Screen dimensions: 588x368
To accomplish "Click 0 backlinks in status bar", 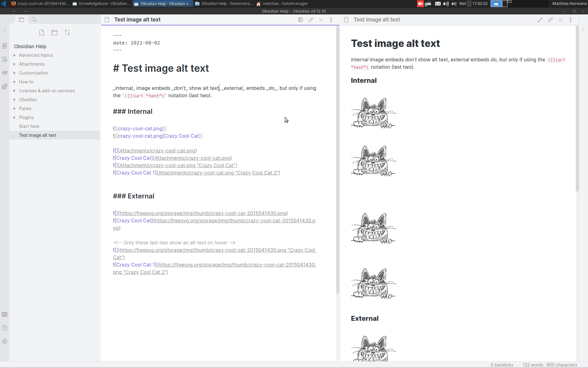I will tap(502, 365).
